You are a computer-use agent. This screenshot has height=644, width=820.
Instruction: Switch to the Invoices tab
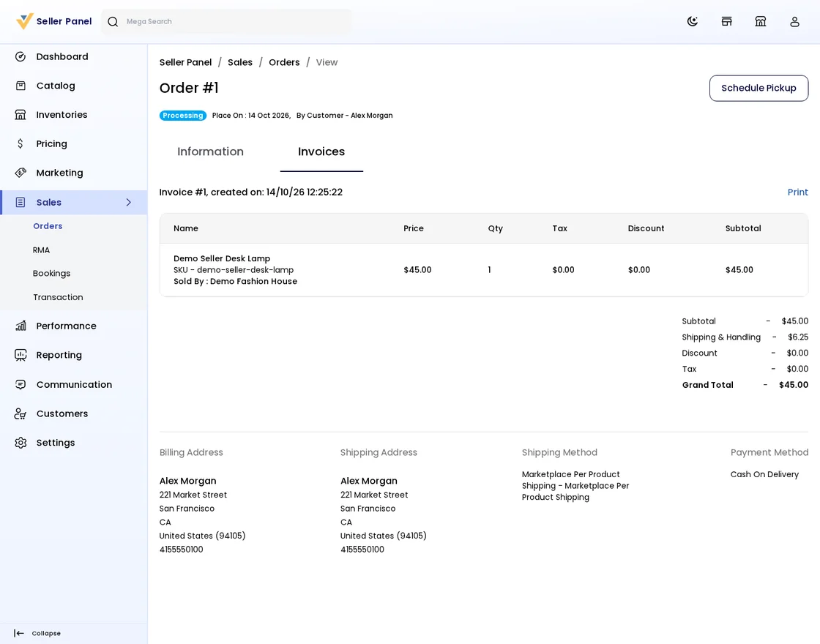(x=321, y=151)
